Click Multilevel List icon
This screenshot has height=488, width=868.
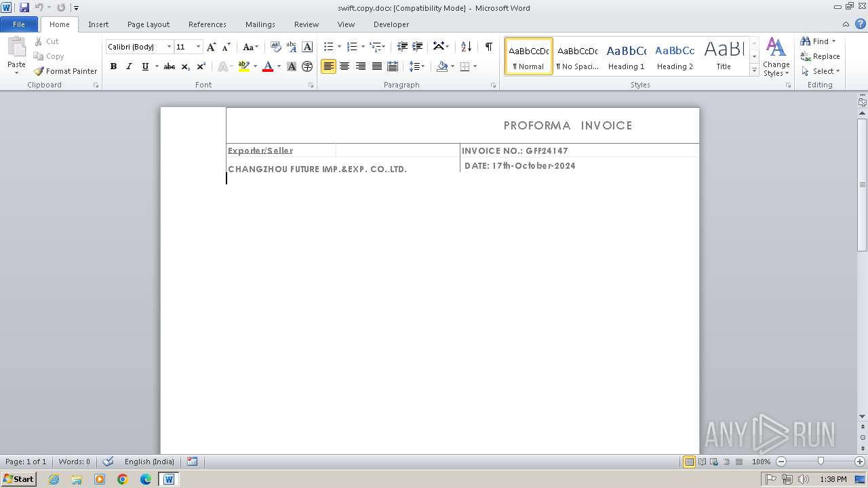(375, 47)
